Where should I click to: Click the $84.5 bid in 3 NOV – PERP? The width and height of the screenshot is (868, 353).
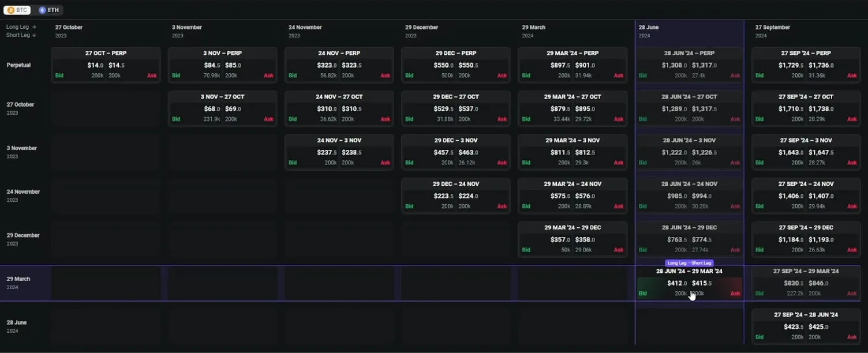212,65
